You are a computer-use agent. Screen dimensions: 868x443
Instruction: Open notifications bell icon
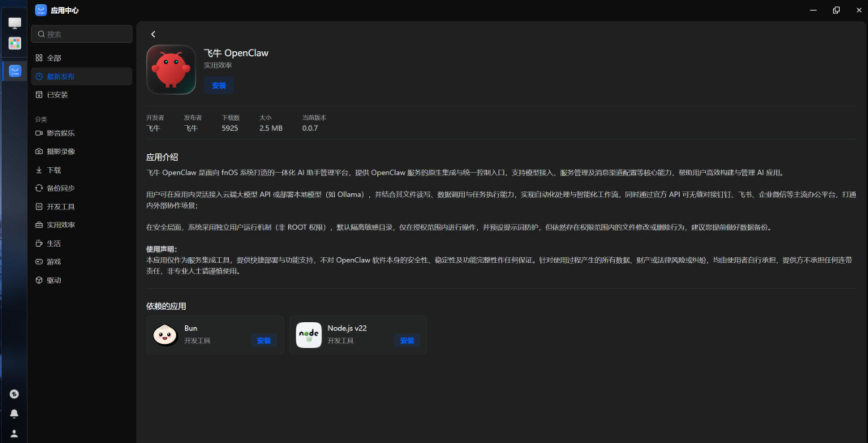[x=14, y=413]
